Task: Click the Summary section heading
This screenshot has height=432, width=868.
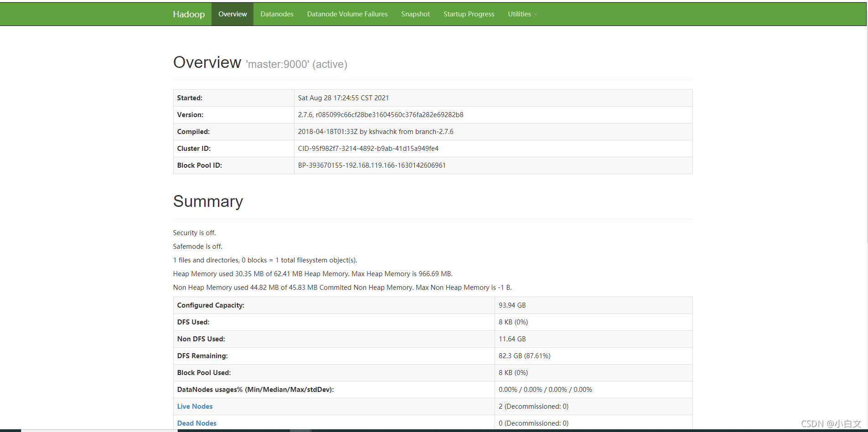Action: tap(208, 201)
